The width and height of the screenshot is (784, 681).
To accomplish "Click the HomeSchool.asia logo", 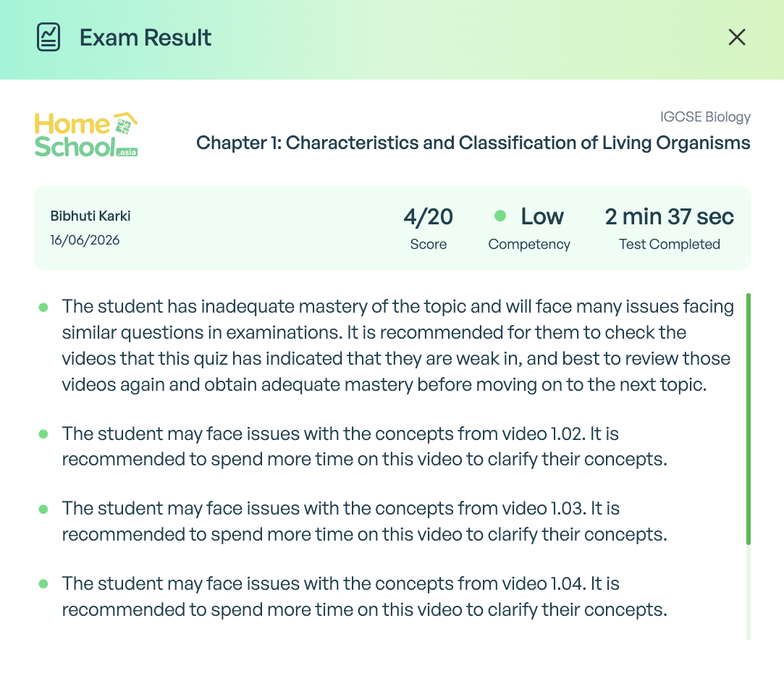I will tap(86, 135).
